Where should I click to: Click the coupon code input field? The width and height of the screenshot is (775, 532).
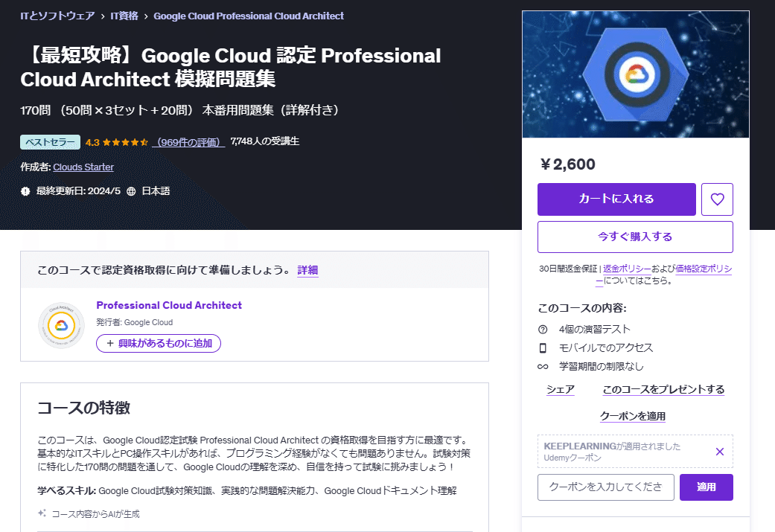pos(605,487)
